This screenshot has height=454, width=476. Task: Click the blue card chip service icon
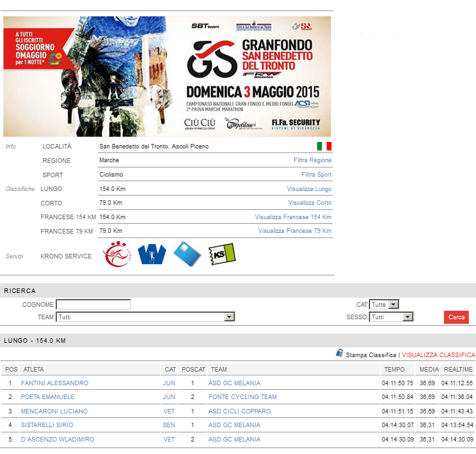(187, 254)
